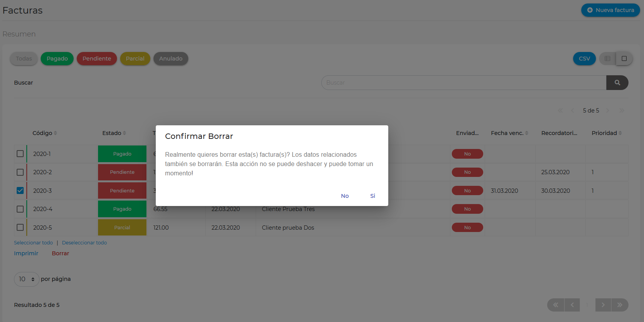The width and height of the screenshot is (644, 322).
Task: Go to previous page in top pagination
Action: (x=572, y=111)
